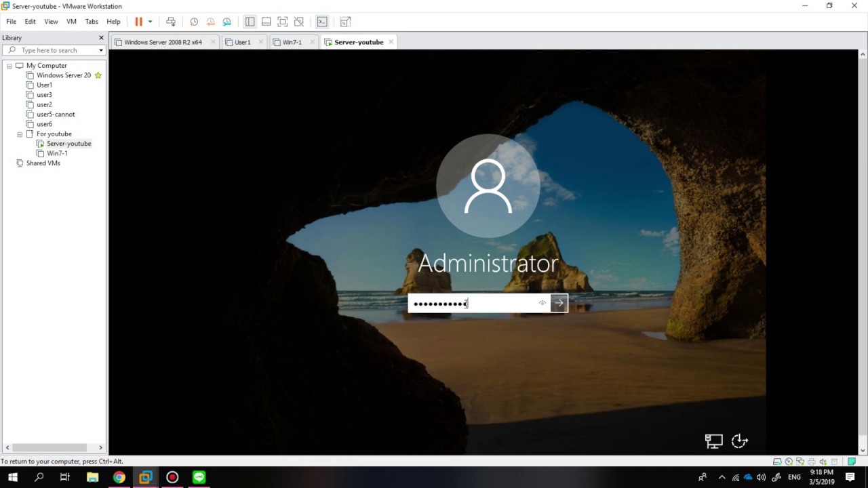Image resolution: width=868 pixels, height=488 pixels.
Task: Switch to the User1 tab
Action: 242,42
